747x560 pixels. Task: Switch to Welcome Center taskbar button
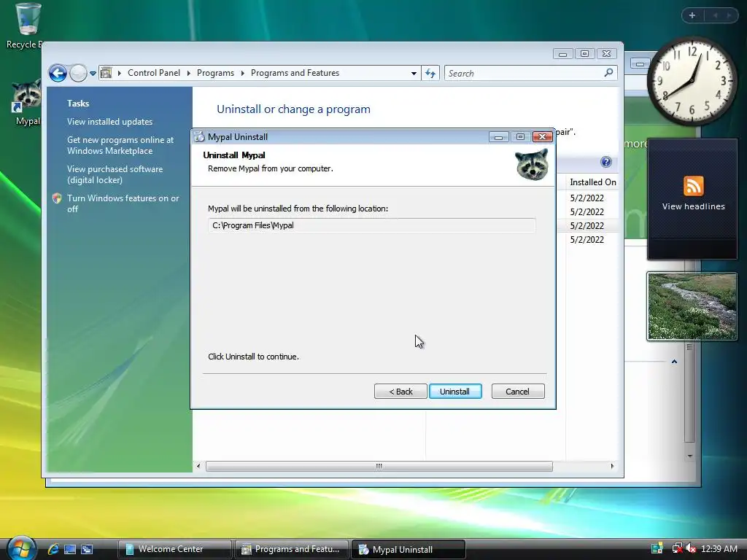[x=175, y=549]
